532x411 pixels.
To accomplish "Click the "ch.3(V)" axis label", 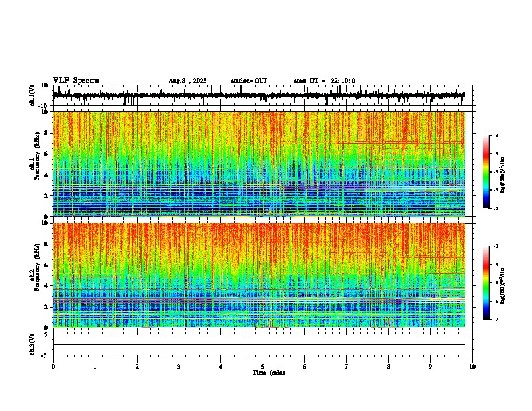I will pyautogui.click(x=32, y=345).
